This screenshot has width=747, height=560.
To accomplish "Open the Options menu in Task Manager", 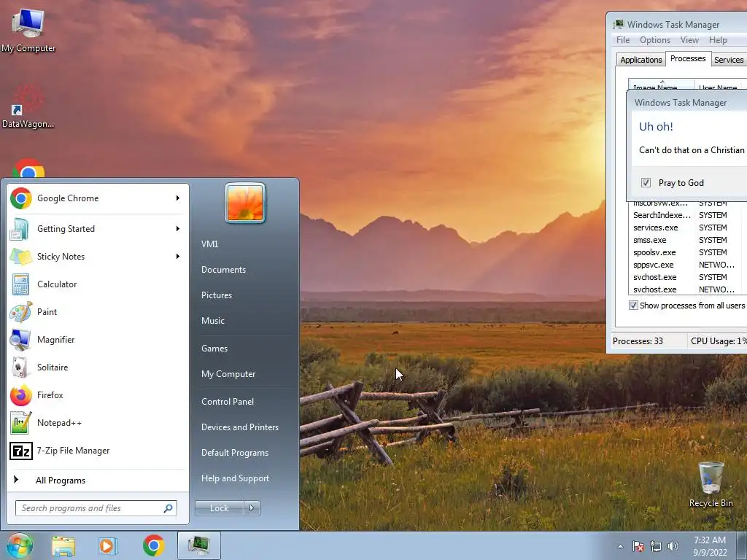I will (654, 40).
